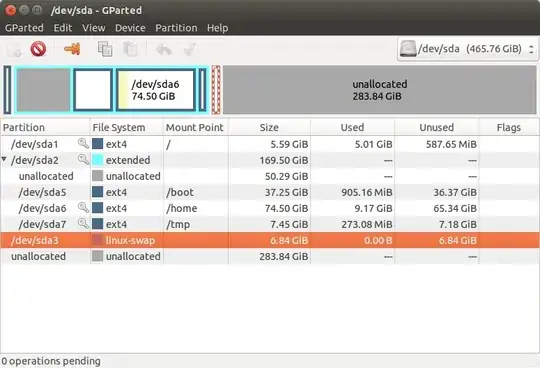
Task: Sort by the Unused column header
Action: click(x=437, y=127)
